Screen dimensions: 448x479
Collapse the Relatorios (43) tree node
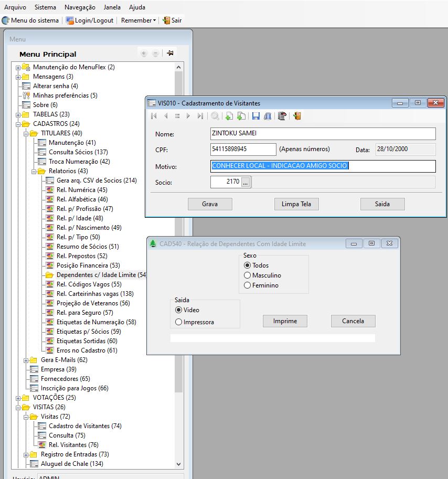(34, 171)
